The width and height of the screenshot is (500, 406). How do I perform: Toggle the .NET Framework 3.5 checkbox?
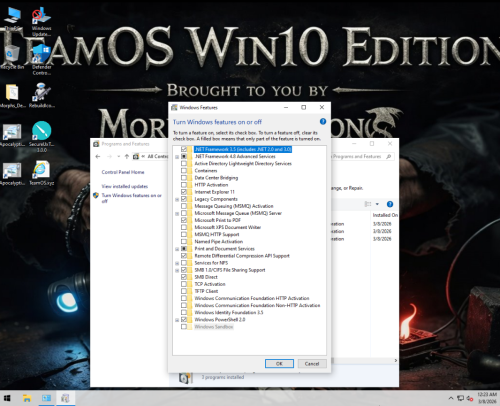point(184,149)
